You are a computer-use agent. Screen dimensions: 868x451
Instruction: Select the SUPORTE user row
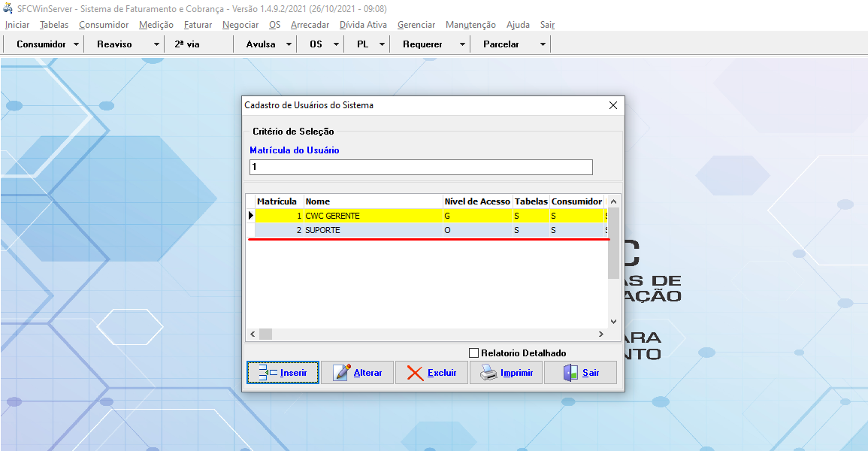pyautogui.click(x=376, y=230)
